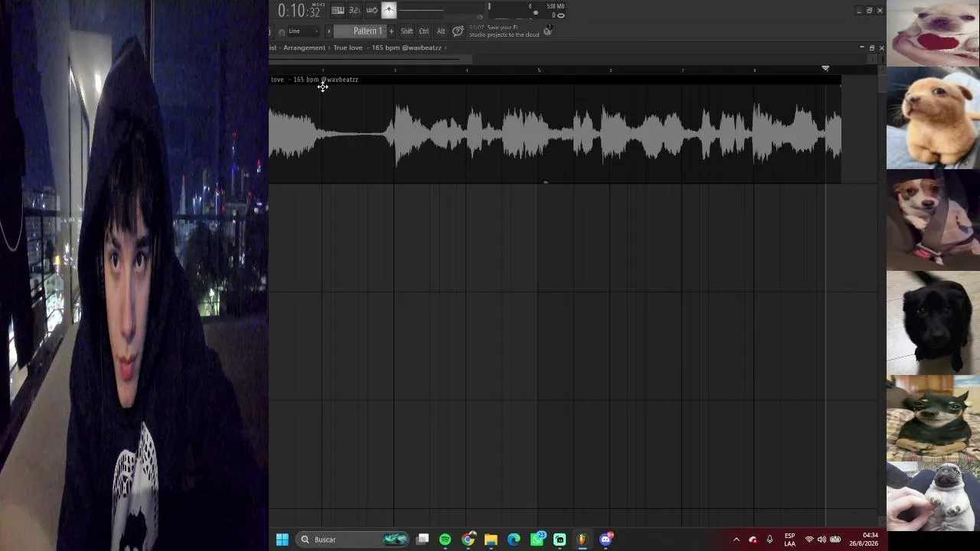Toggle loop recording icon in FL Studio

(371, 10)
